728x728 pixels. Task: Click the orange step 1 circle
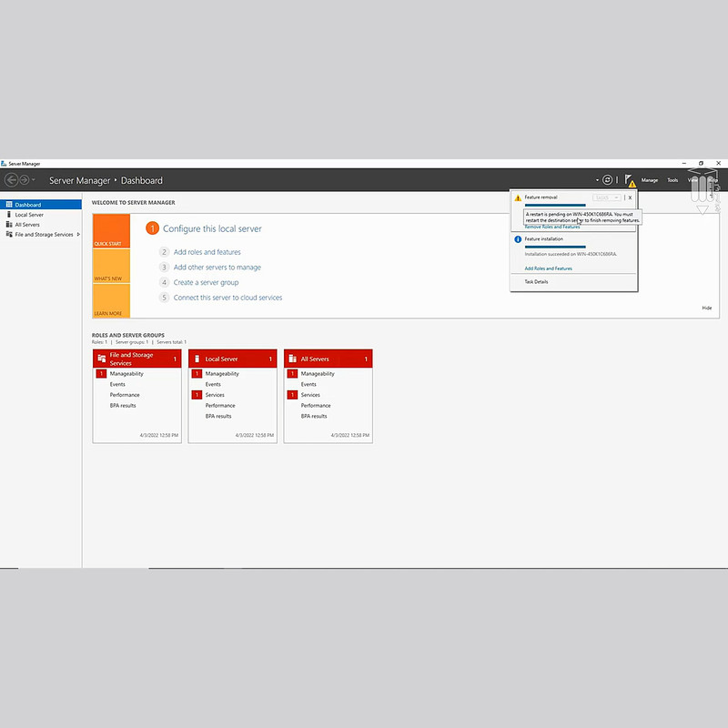pyautogui.click(x=152, y=228)
